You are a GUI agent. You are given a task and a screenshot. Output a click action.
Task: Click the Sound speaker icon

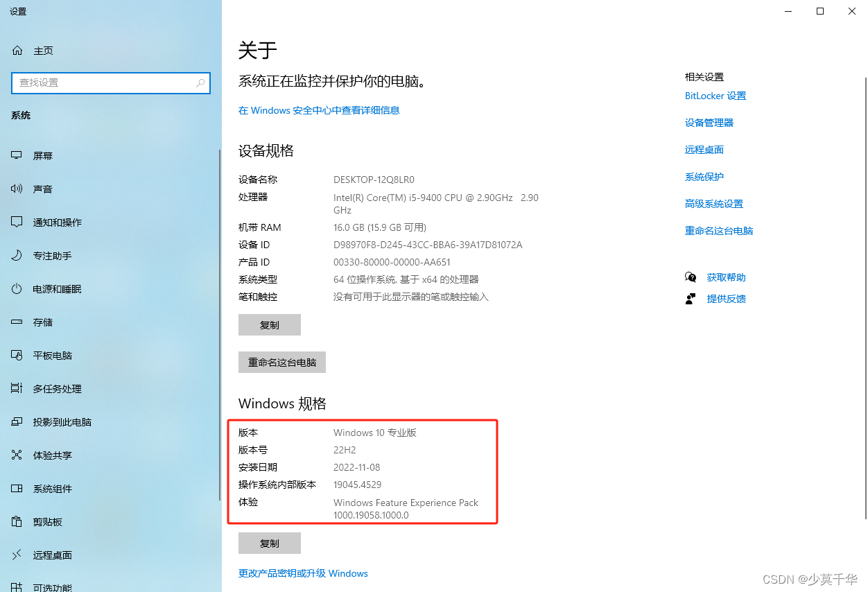(17, 189)
